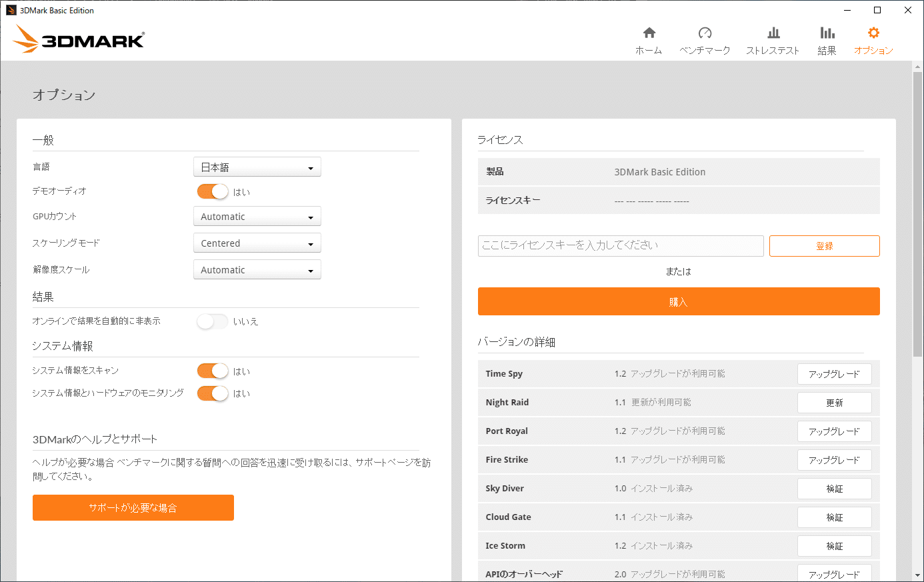This screenshot has height=582, width=924.
Task: Click the vertical scrollbar thumb
Action: tap(918, 213)
